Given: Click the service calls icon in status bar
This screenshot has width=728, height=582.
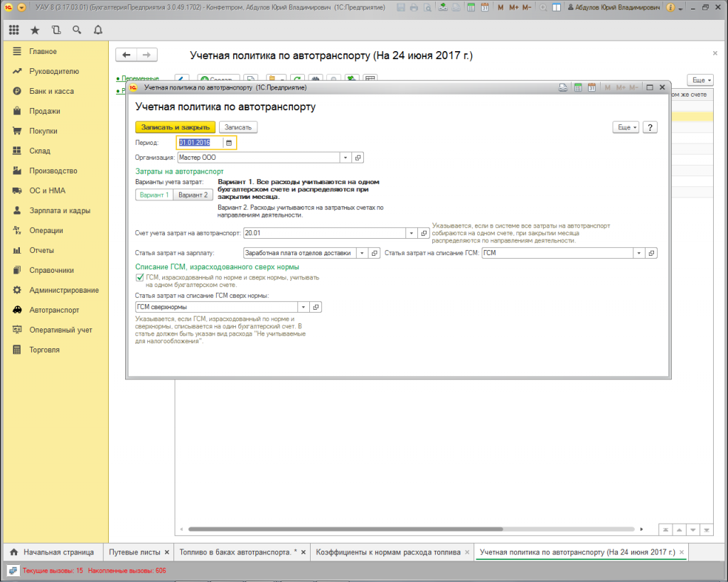Looking at the screenshot, I should coord(13,571).
